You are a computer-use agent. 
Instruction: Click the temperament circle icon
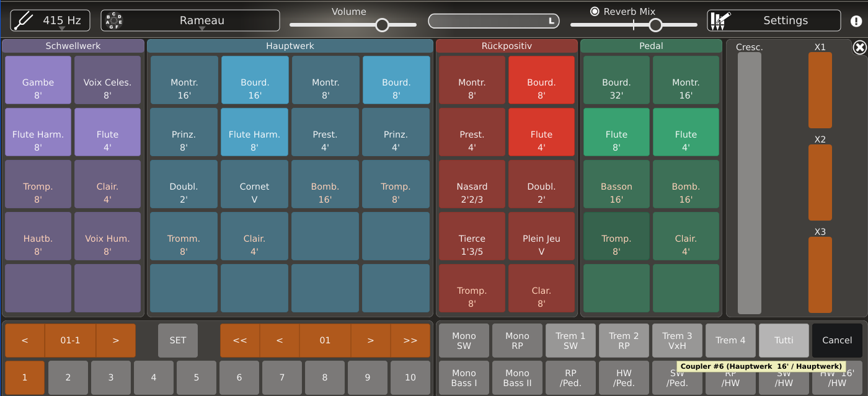pyautogui.click(x=113, y=20)
